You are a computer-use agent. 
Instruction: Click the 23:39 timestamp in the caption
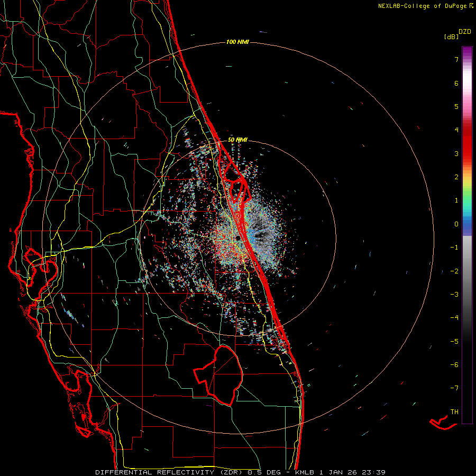[375, 472]
